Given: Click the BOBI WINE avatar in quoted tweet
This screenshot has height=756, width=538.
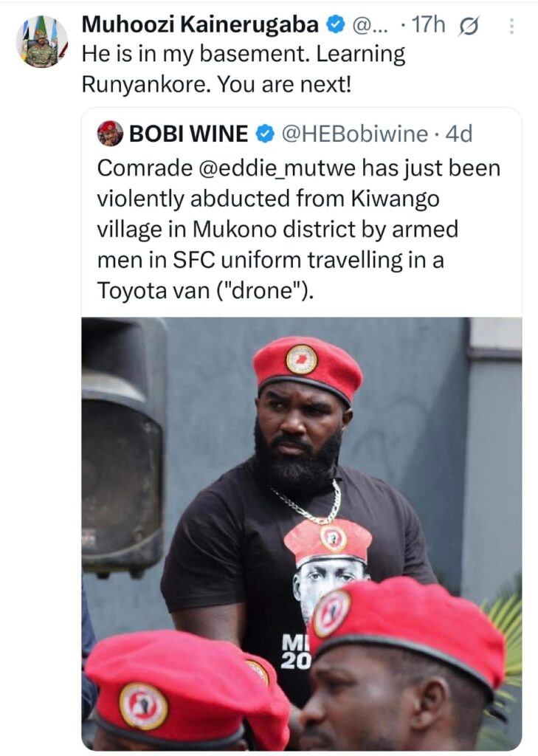Looking at the screenshot, I should [110, 134].
